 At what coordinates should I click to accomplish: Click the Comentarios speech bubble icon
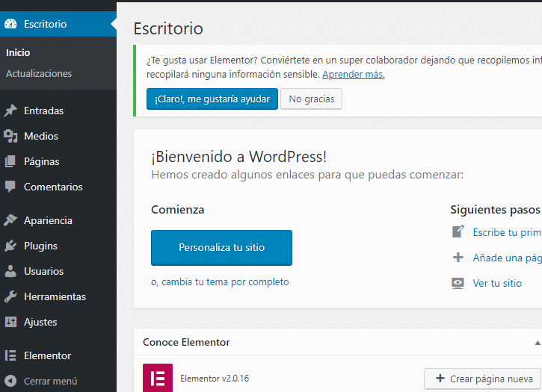(x=10, y=187)
